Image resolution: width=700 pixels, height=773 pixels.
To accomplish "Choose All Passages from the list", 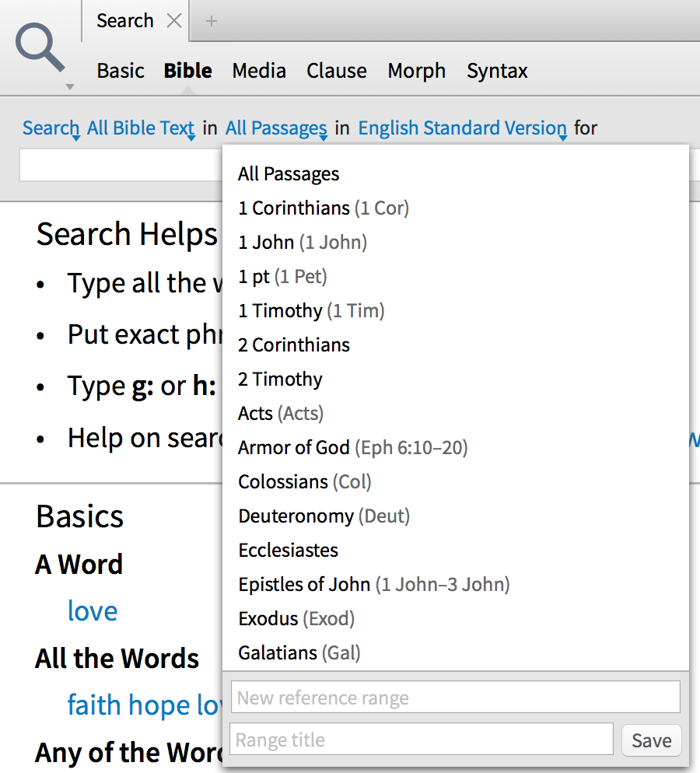I will click(x=289, y=173).
